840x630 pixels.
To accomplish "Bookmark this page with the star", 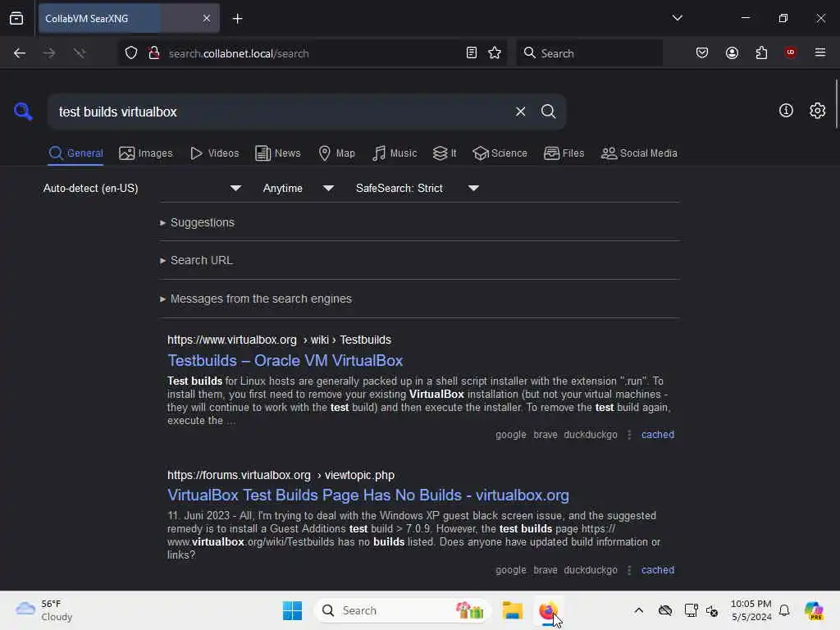I will click(495, 53).
